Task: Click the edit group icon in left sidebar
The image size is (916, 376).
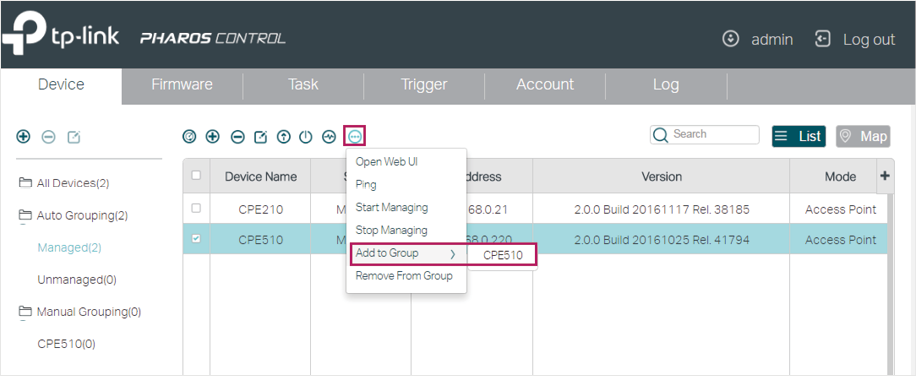Action: [x=74, y=137]
